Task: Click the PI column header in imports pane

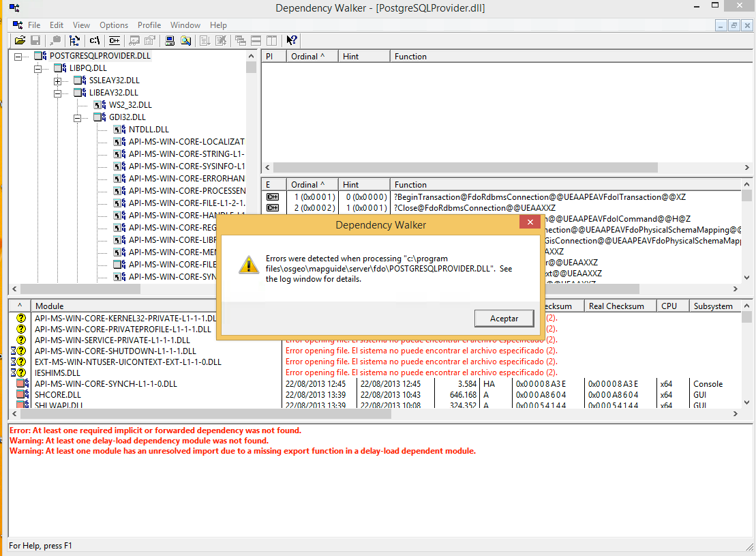Action: point(274,57)
